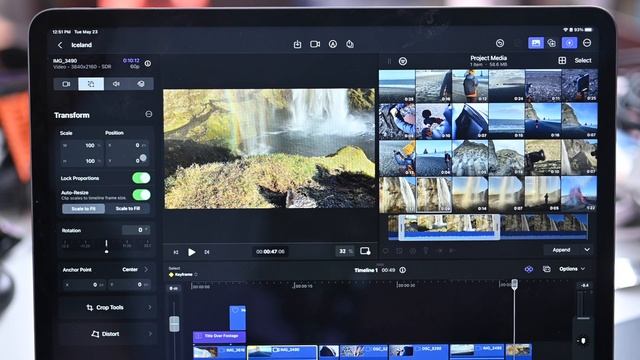Open the 32% viewer zoom menu
640x360 pixels.
345,251
